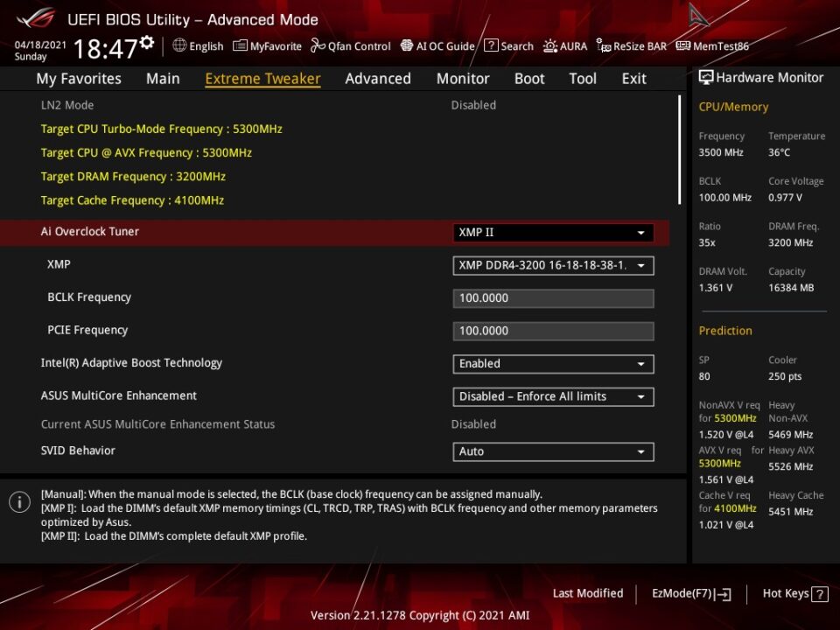The width and height of the screenshot is (840, 630).
Task: Switch to EzMode(F7)
Action: click(x=691, y=593)
